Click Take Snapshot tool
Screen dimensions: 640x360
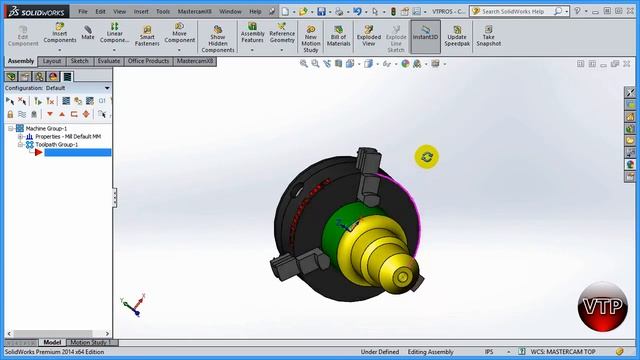489,36
